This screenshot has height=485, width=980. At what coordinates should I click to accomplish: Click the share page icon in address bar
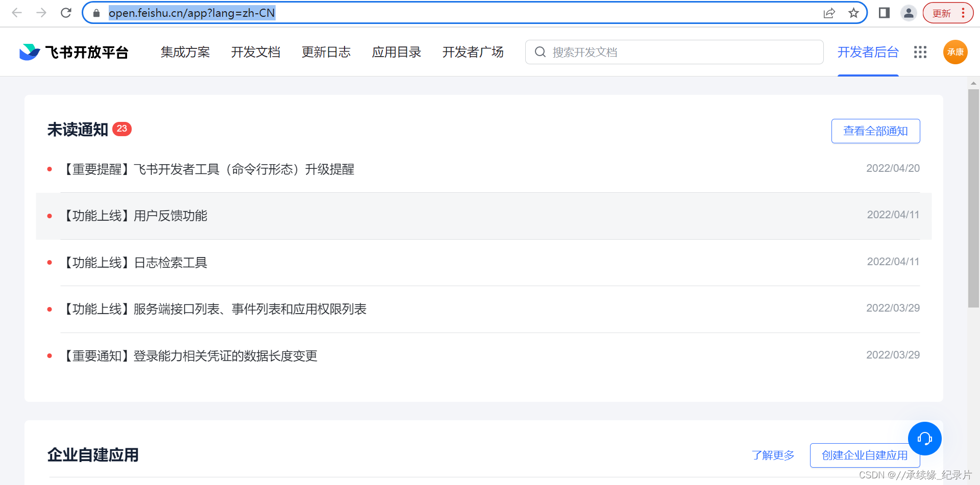pyautogui.click(x=829, y=13)
